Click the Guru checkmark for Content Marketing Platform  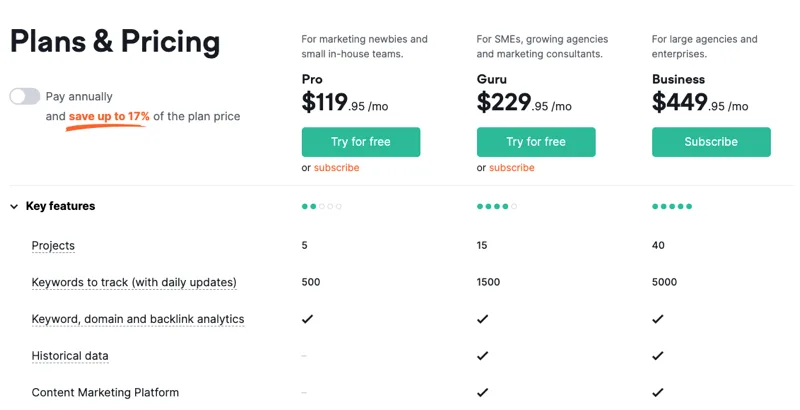[483, 393]
